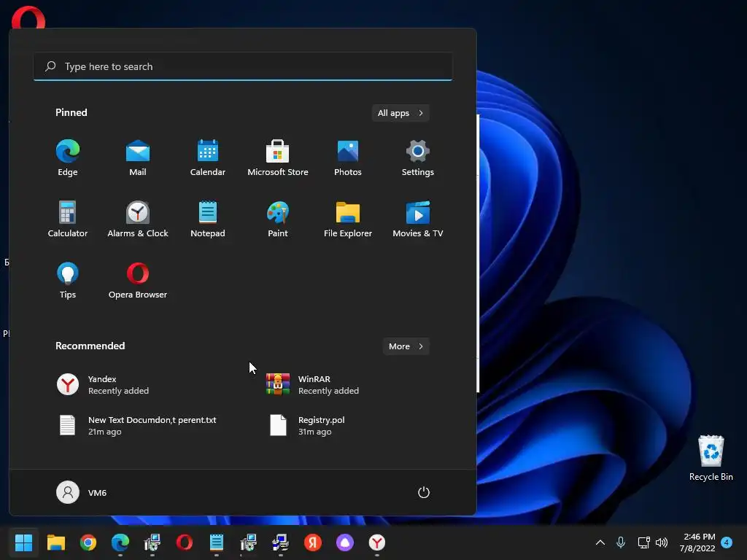Open the VM6 user account menu

(82, 492)
